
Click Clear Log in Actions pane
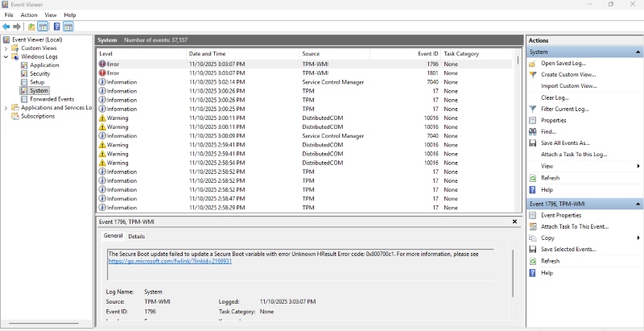(555, 97)
